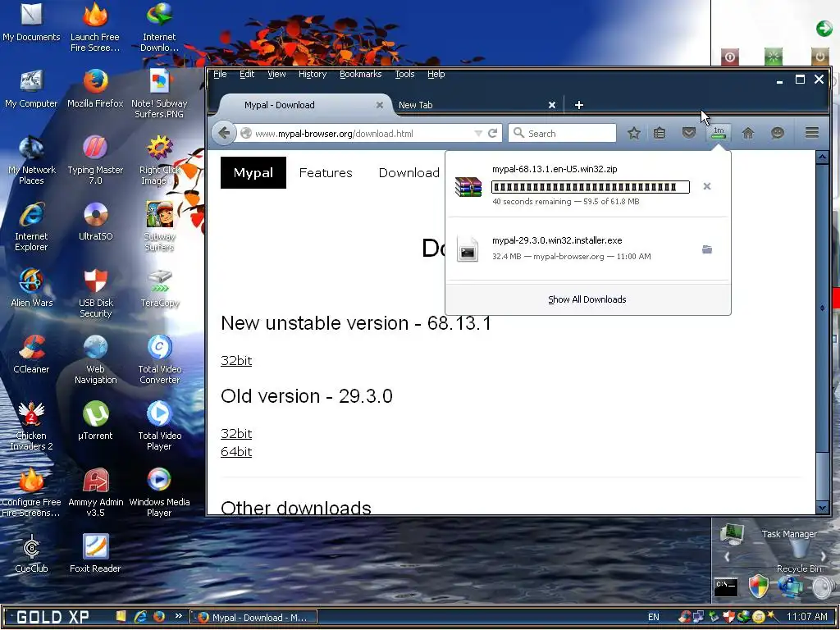The image size is (840, 630).
Task: Toggle the Downloads panel button showing 1m
Action: (x=719, y=133)
